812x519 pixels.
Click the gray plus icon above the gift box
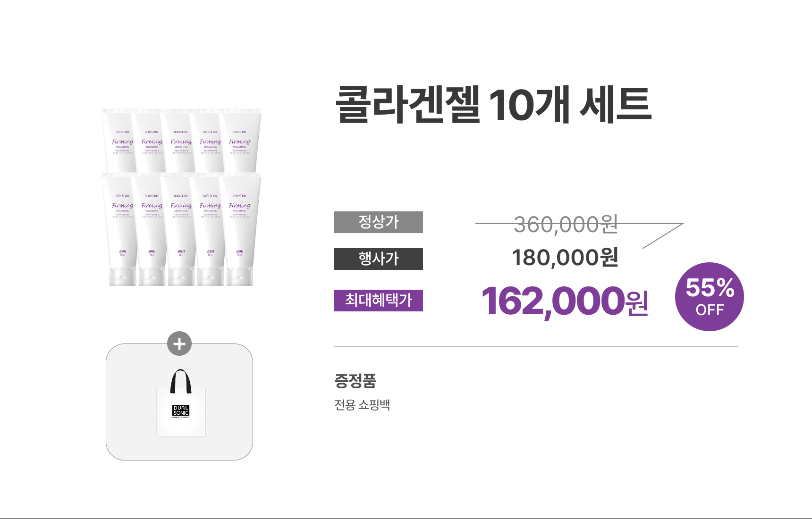179,344
